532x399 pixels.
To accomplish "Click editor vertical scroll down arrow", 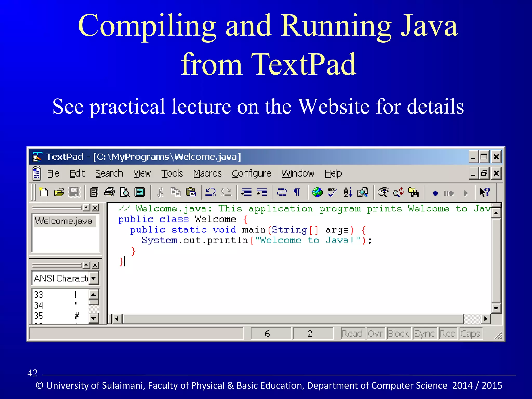I will click(x=496, y=308).
